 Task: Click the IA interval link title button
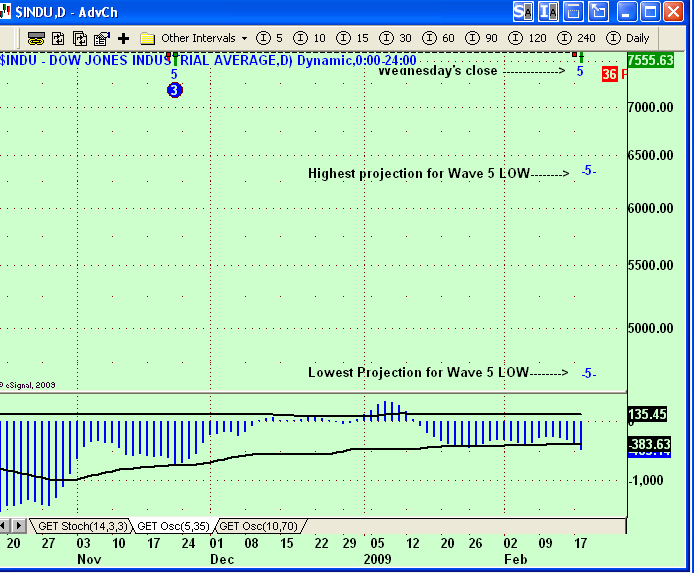click(548, 12)
